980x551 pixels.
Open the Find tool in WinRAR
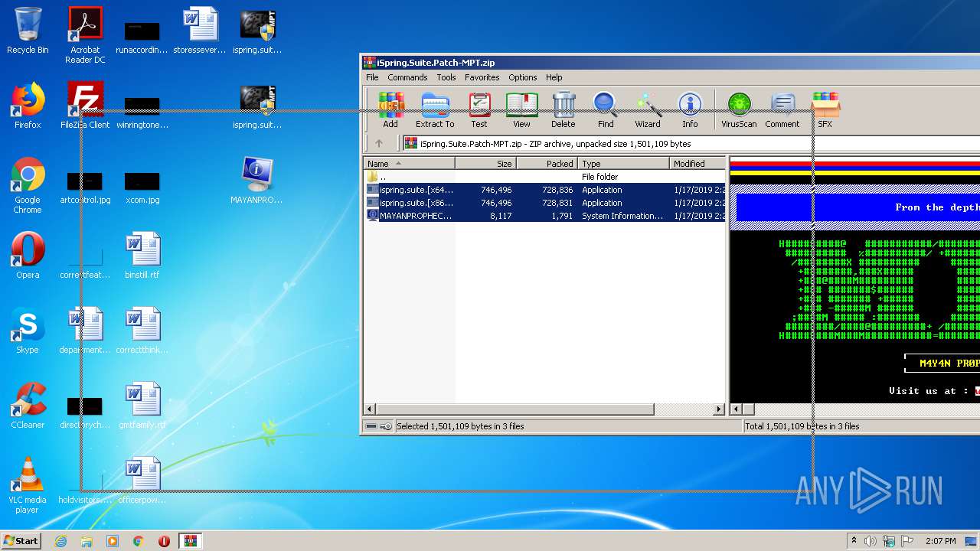(606, 110)
